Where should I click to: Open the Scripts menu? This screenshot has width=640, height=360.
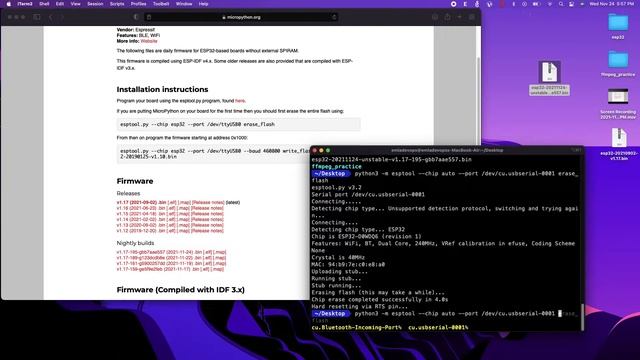(117, 4)
